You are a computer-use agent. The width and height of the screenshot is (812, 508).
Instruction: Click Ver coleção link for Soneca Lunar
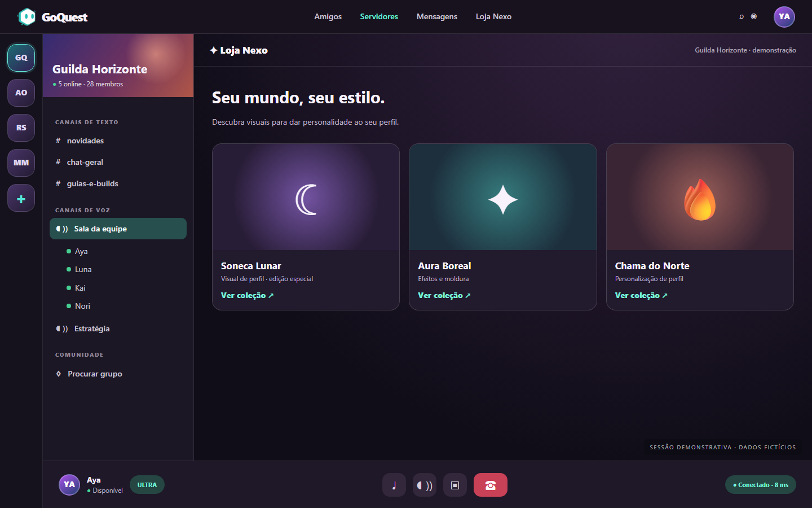247,295
